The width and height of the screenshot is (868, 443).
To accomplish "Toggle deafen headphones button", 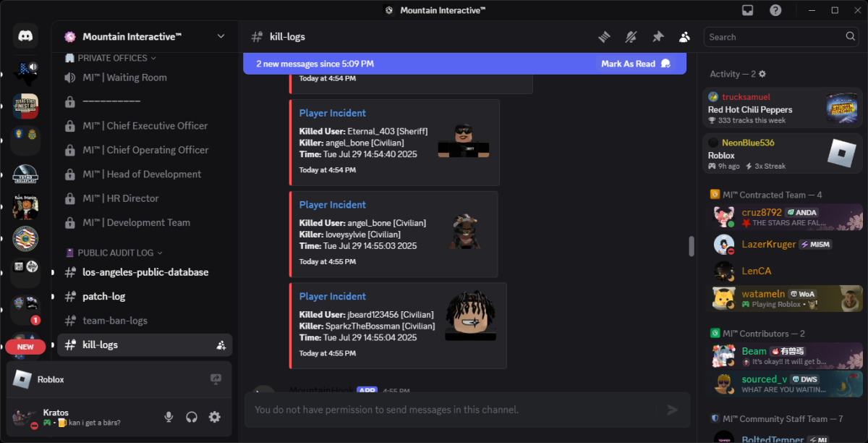I will [192, 417].
